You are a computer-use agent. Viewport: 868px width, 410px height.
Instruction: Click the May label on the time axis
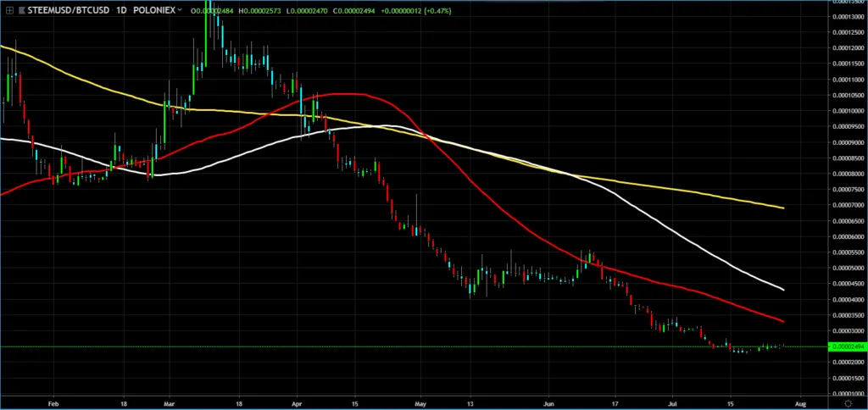[420, 404]
